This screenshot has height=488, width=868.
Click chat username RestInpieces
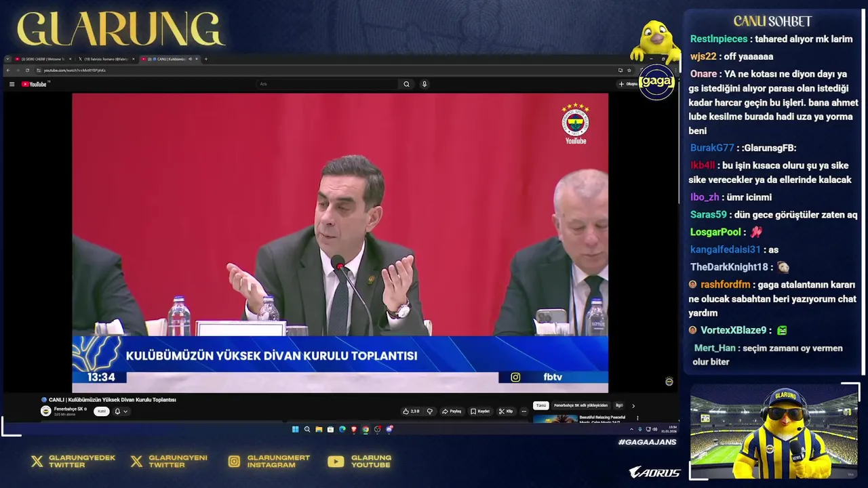719,39
